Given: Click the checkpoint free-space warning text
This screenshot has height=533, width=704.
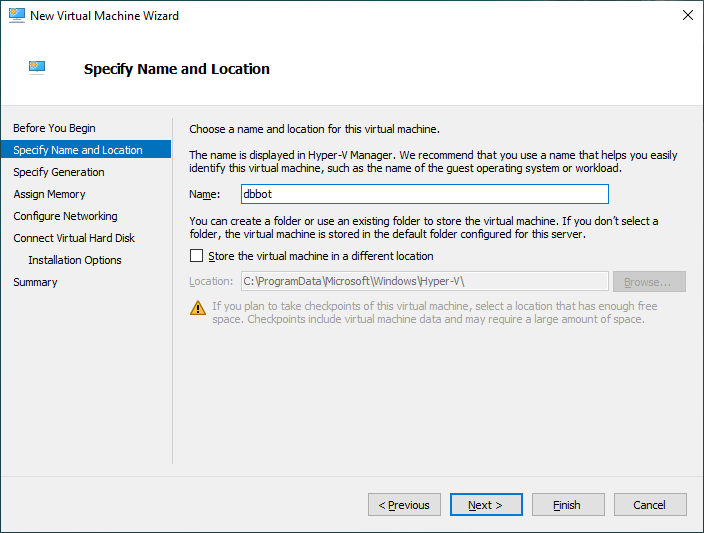Looking at the screenshot, I should [435, 313].
